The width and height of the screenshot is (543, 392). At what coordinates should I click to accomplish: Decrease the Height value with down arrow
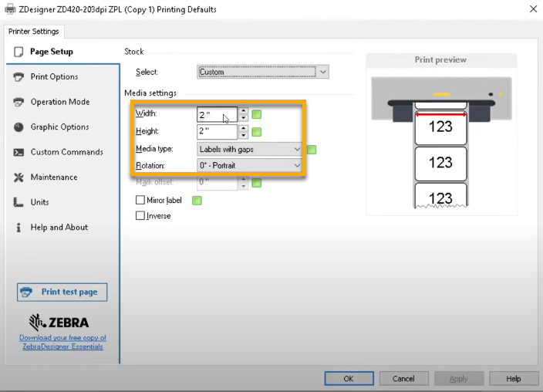(244, 135)
